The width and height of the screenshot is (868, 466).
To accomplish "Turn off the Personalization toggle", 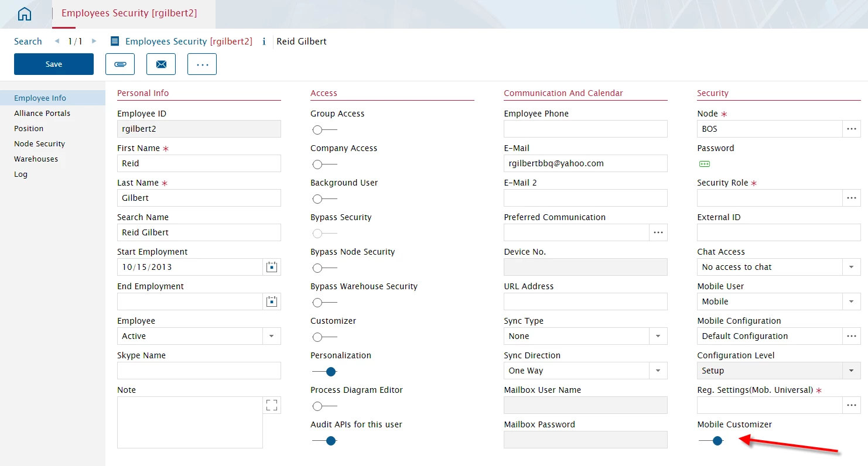I will 324,372.
